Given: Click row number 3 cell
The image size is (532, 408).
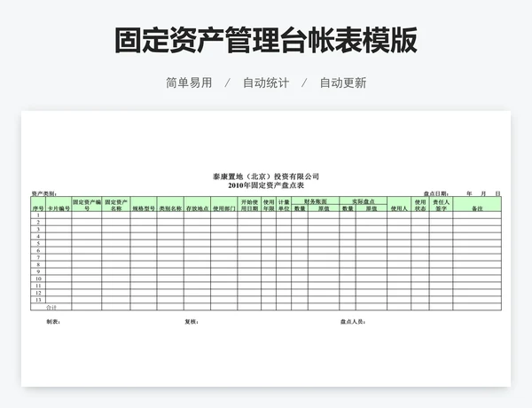Looking at the screenshot, I should 38,230.
